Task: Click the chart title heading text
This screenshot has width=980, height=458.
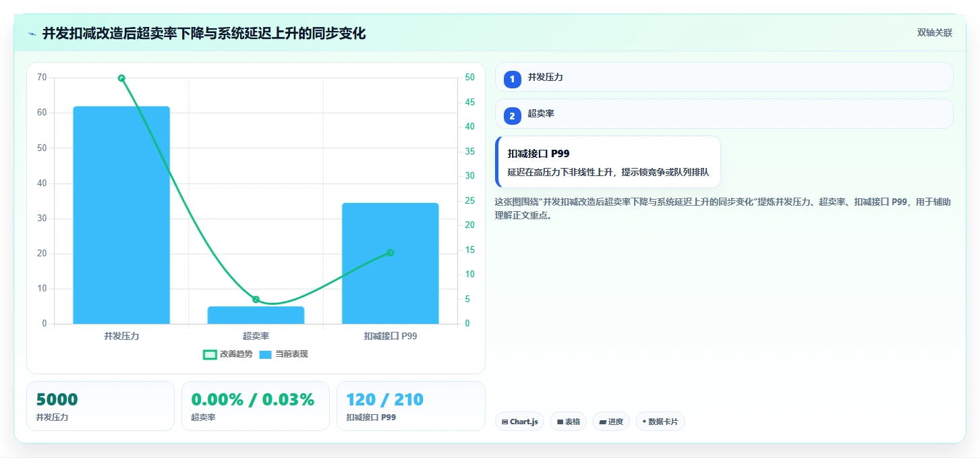Action: tap(204, 33)
